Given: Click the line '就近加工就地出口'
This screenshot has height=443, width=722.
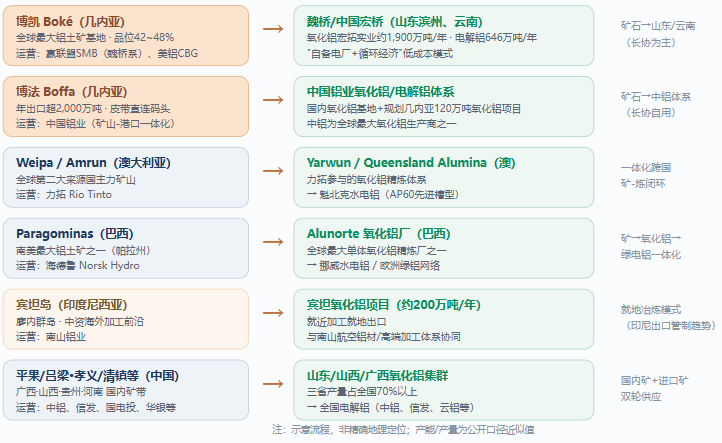Looking at the screenshot, I should click(346, 321).
